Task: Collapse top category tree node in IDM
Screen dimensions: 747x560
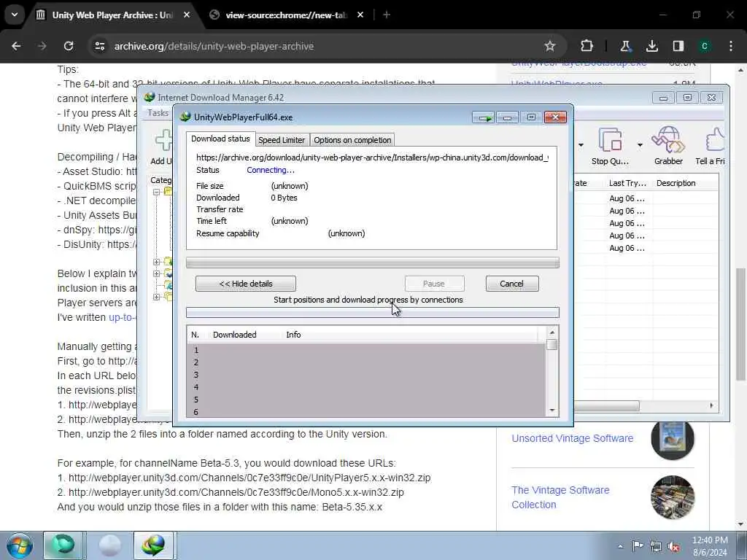Action: [x=156, y=192]
